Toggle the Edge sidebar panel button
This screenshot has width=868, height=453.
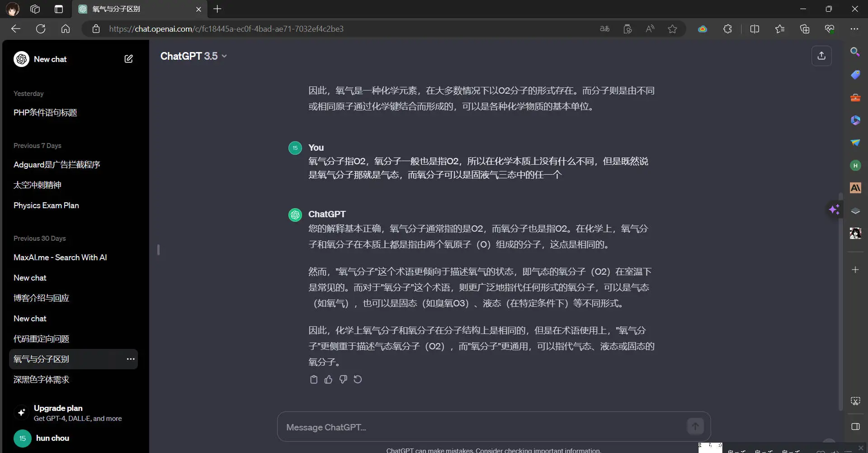[x=855, y=427]
